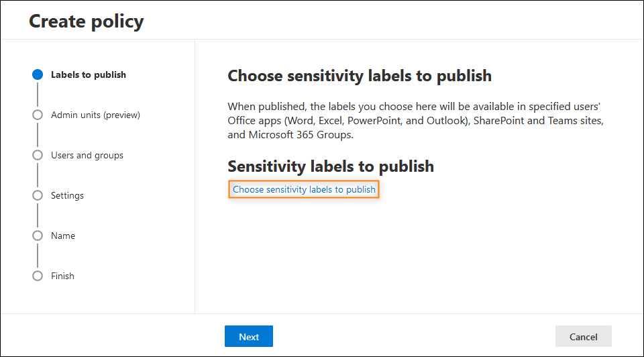Screen dimensions: 644x357
Task: Click the description paragraph about Office apps
Action: [x=416, y=120]
